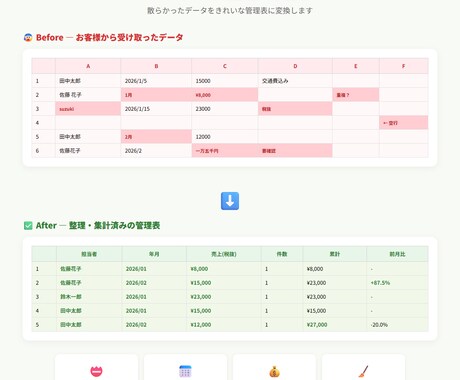Screen dimensions: 460x380
Task: Click the blue down arrow icon
Action: [230, 201]
